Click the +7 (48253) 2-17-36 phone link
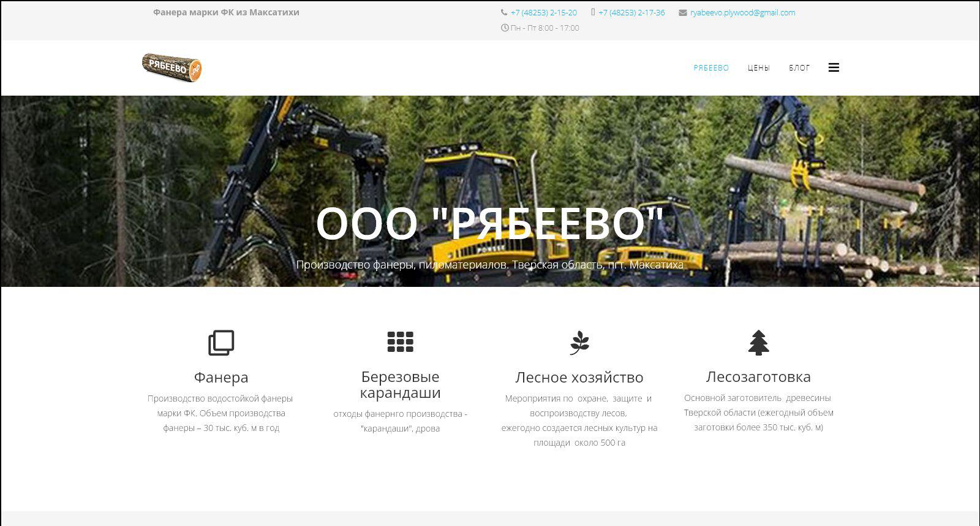The width and height of the screenshot is (980, 526). [631, 13]
